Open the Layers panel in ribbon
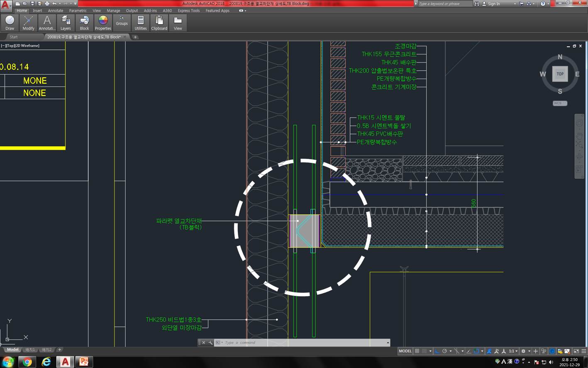 coord(66,23)
